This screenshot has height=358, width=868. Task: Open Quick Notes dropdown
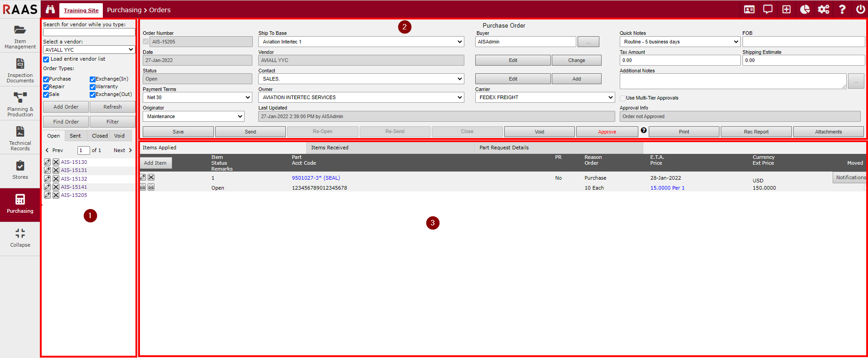tap(680, 42)
